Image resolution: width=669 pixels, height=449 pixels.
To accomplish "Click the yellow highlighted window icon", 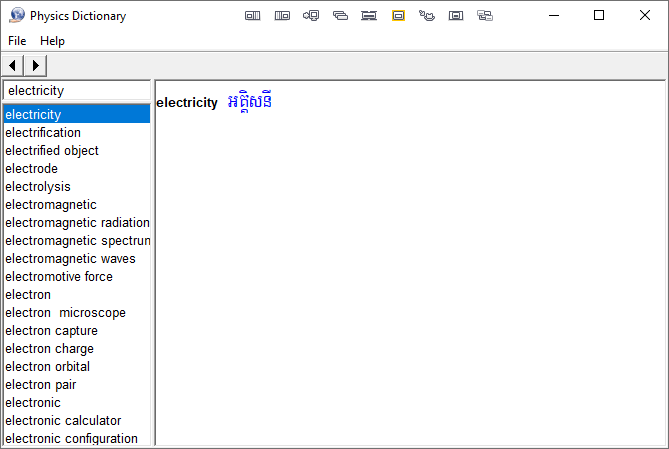I will pos(398,16).
